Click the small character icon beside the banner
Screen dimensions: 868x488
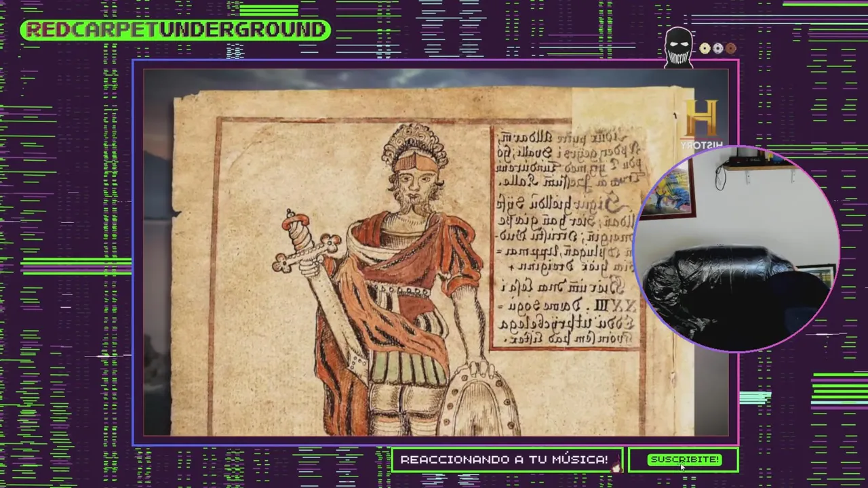coord(616,466)
